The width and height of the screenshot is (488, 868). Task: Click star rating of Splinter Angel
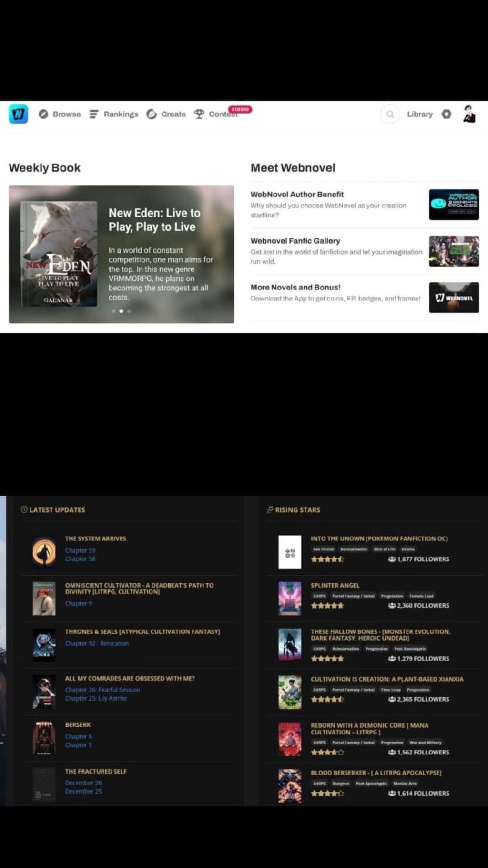tap(327, 605)
